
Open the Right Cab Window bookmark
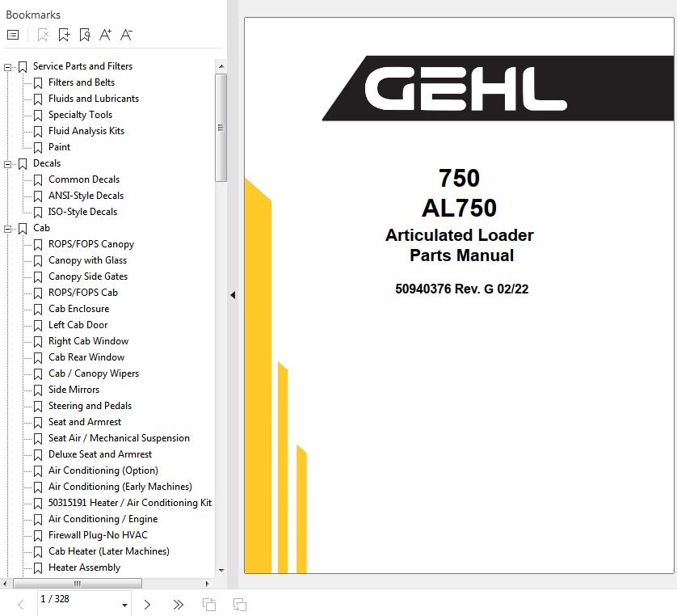(89, 341)
